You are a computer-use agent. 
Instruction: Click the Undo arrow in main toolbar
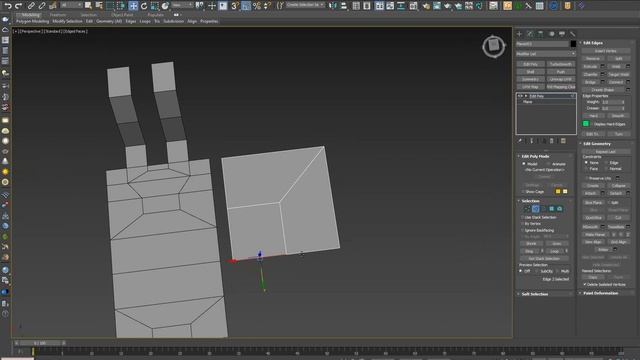[7, 6]
